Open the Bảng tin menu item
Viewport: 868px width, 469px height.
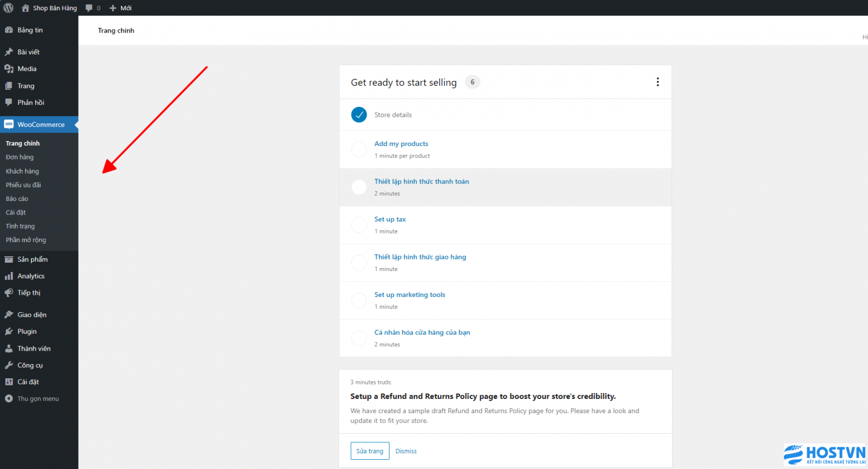39,30
